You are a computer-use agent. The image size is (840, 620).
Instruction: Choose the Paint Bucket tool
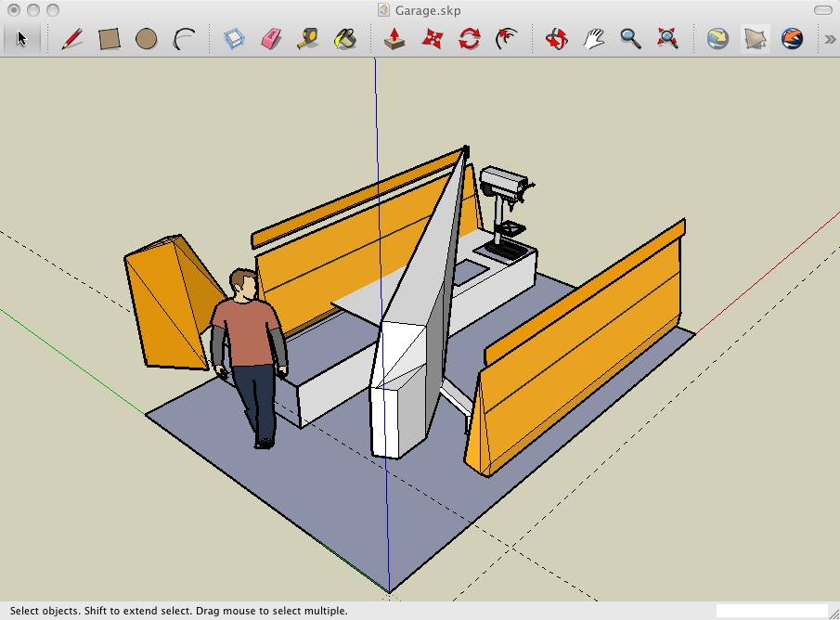pyautogui.click(x=345, y=39)
